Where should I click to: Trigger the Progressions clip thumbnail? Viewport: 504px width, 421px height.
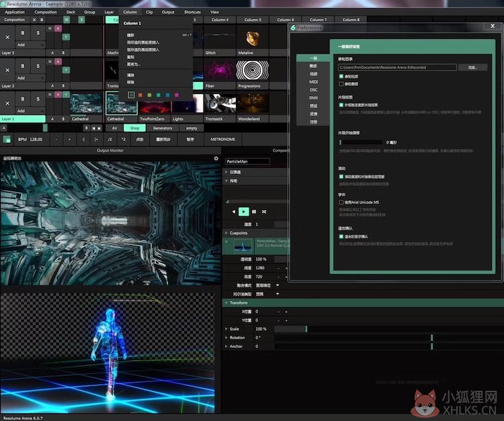click(x=252, y=71)
